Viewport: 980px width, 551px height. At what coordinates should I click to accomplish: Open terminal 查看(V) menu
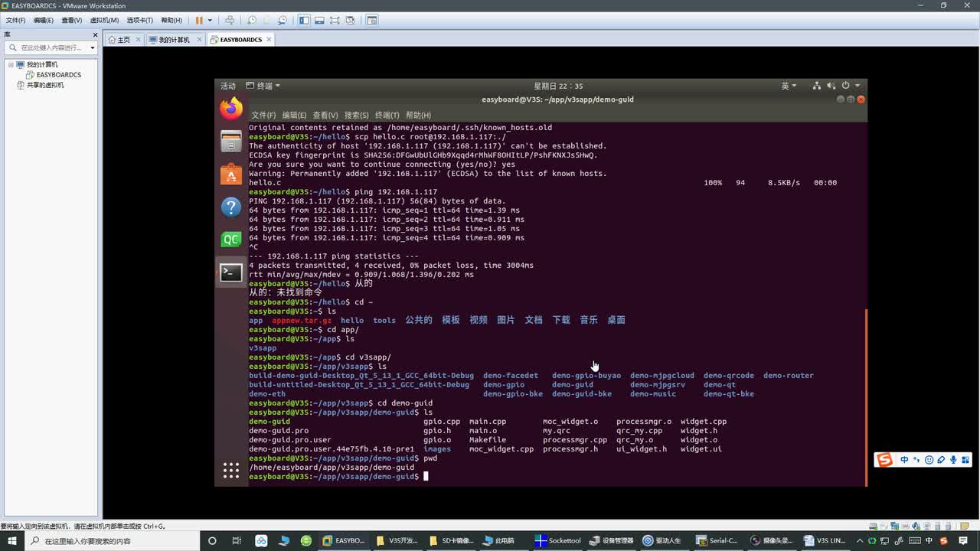point(325,116)
